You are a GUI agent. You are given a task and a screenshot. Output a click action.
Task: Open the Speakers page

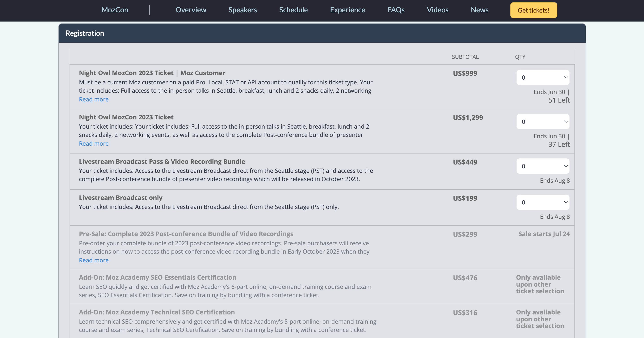click(243, 10)
